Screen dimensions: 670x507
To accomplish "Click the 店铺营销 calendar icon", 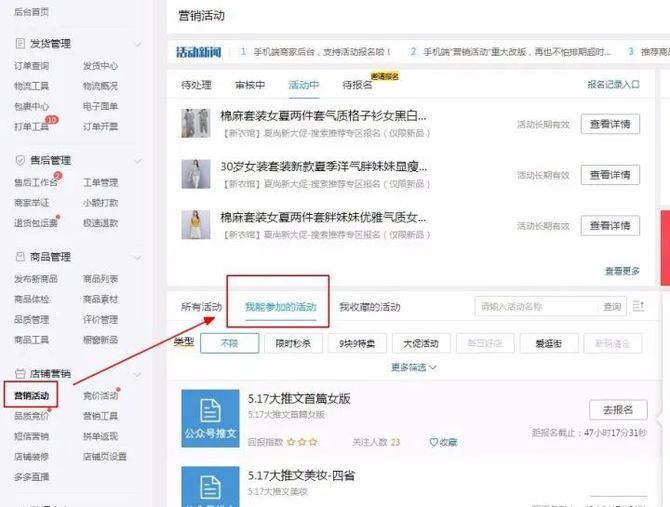I will click(x=20, y=374).
